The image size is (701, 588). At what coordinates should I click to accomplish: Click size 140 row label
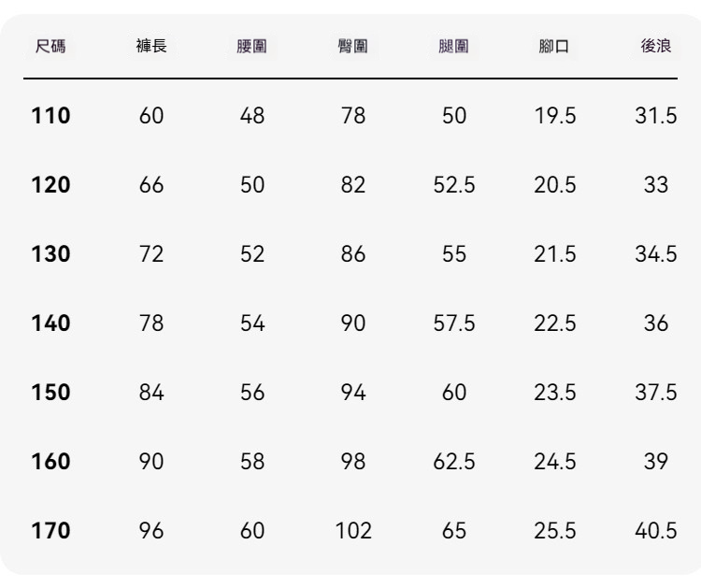tap(51, 323)
